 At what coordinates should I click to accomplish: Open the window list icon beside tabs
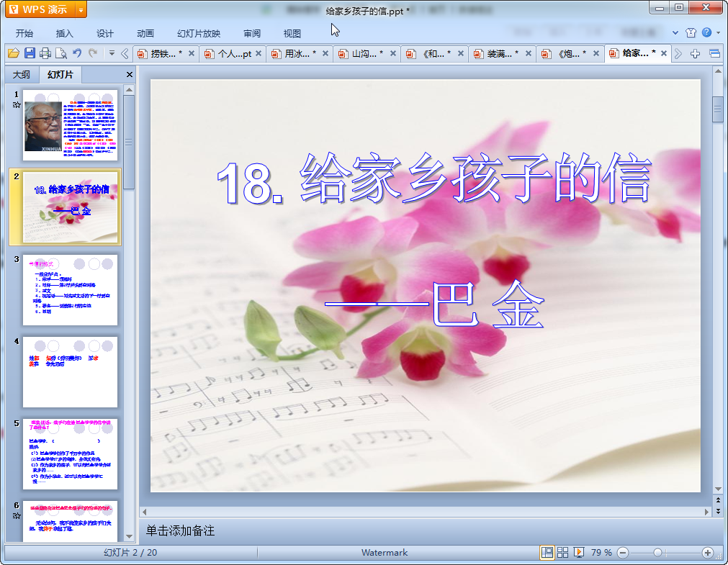[x=715, y=54]
